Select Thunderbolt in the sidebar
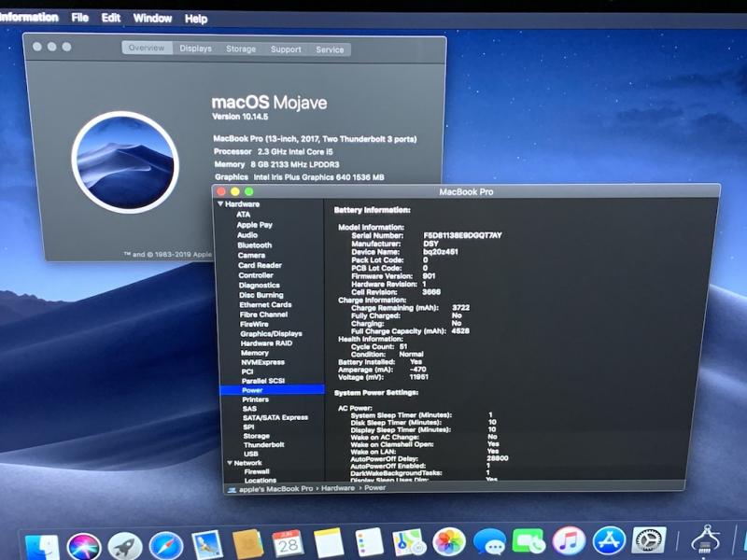The height and width of the screenshot is (560, 747). [x=264, y=445]
